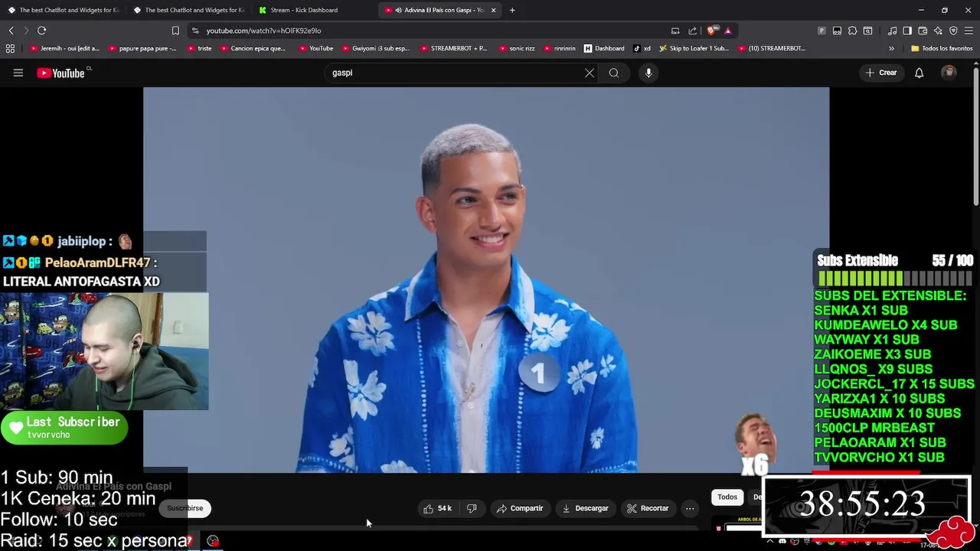980x551 pixels.
Task: Open site settings icon in address bar
Action: (x=195, y=31)
